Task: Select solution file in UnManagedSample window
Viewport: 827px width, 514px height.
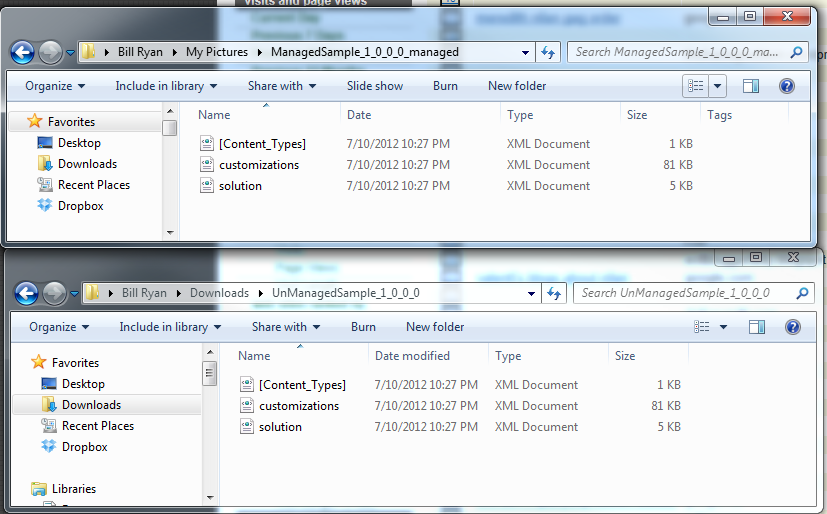Action: point(280,427)
